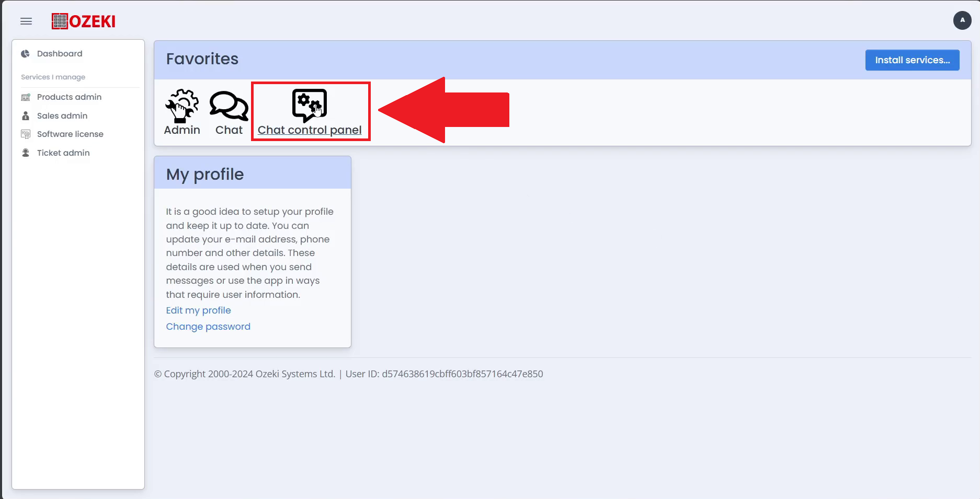Click the Chat control panel label

tap(310, 130)
